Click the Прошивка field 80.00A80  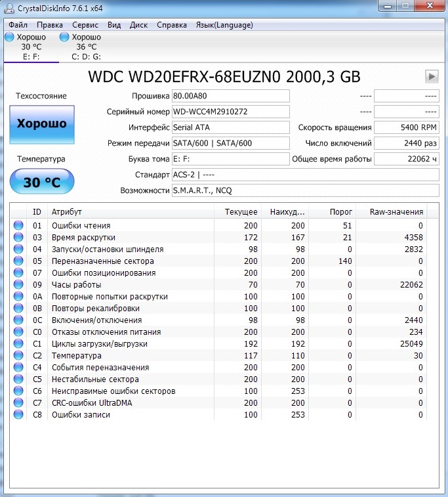pos(230,96)
